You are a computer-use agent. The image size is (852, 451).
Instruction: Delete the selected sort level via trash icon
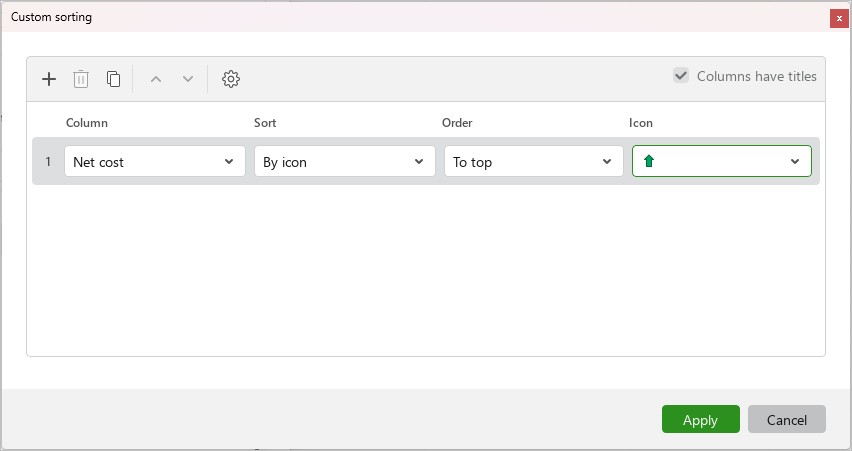click(x=81, y=79)
